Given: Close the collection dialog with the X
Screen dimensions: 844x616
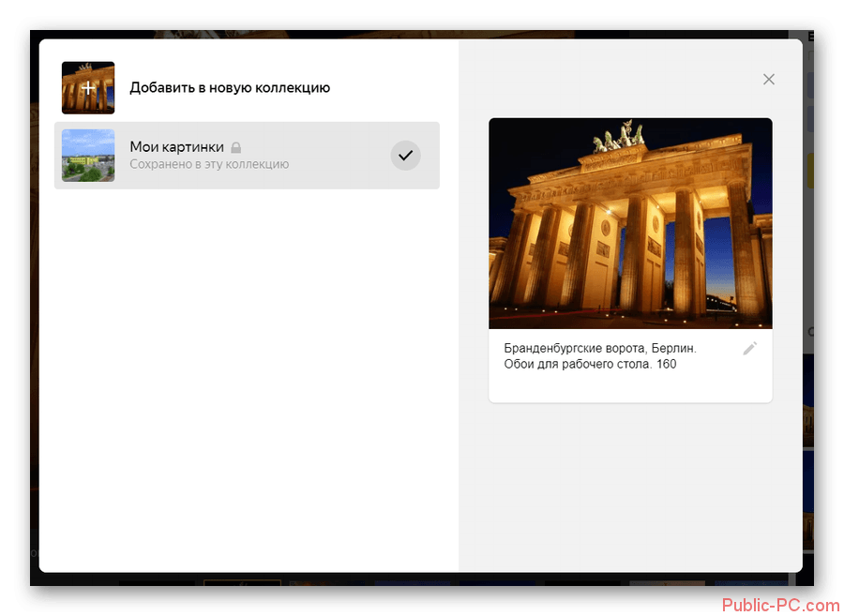Looking at the screenshot, I should click(x=769, y=80).
